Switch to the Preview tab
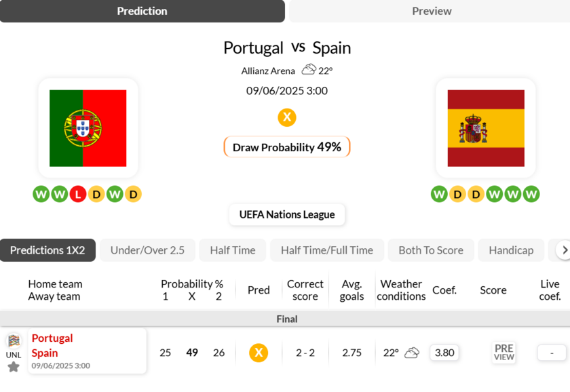This screenshot has height=392, width=570. (x=432, y=11)
